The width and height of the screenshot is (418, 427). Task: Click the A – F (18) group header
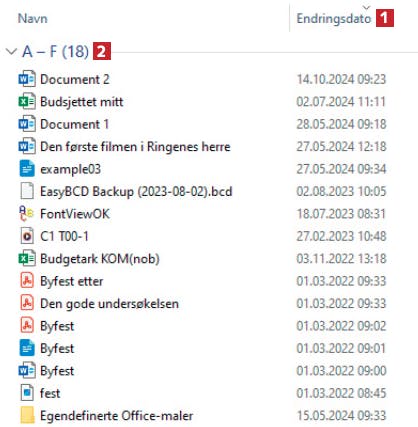point(55,52)
